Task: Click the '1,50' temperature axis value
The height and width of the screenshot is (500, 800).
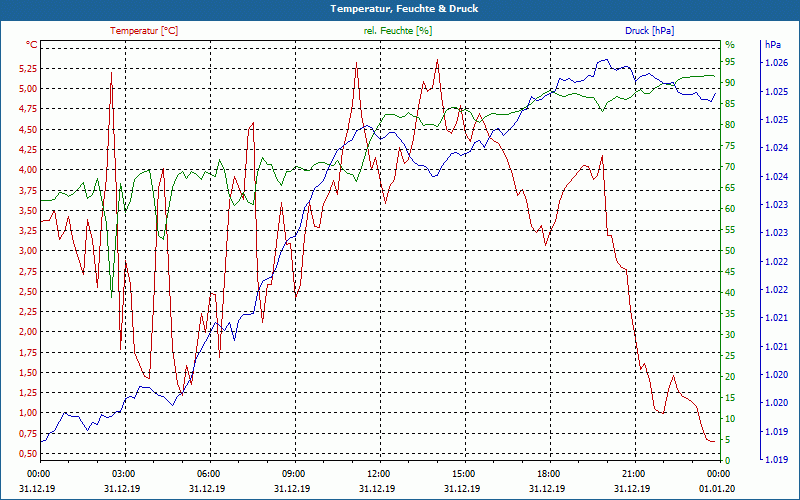Action: coord(28,372)
